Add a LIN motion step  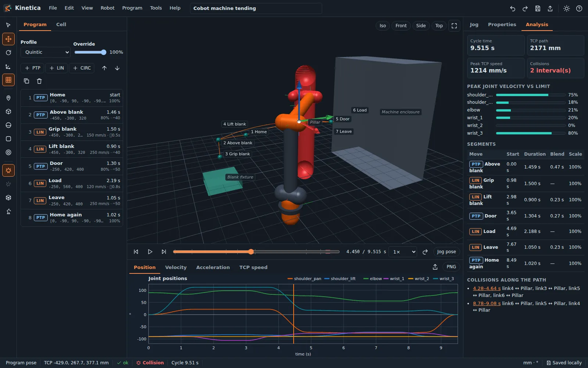57,68
